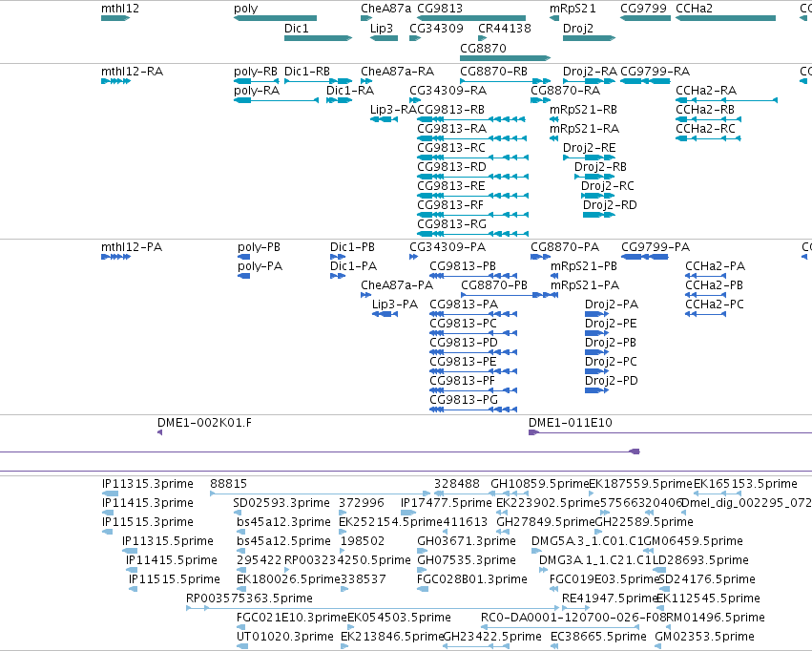Select the CG8870-RB transcript label
Viewport: 812px width, 651px height.
(493, 72)
